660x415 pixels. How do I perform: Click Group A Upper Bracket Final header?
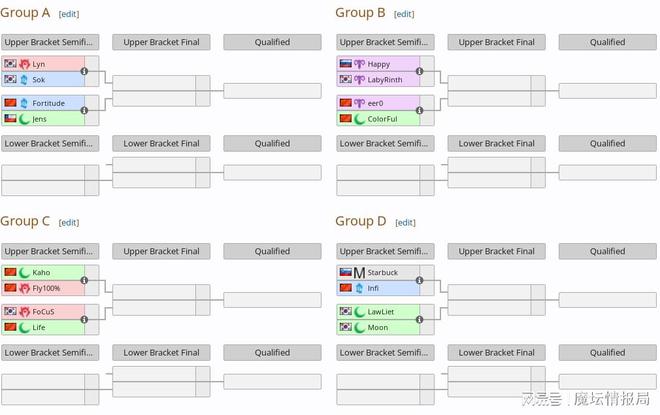point(161,42)
